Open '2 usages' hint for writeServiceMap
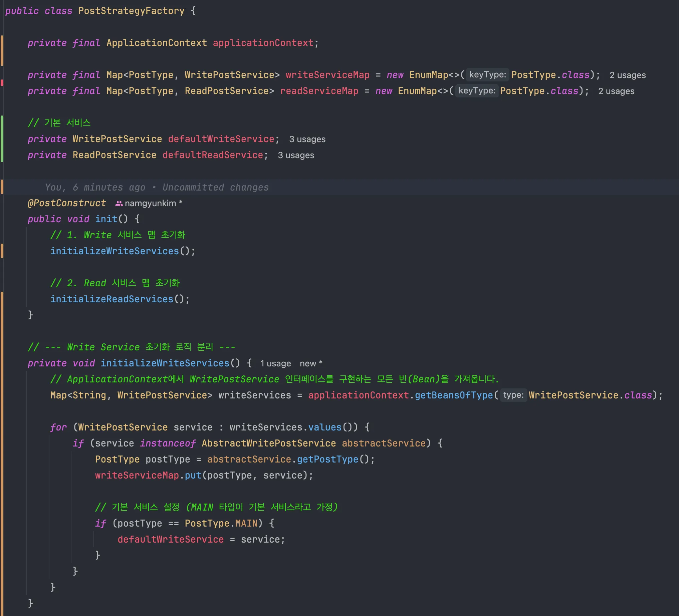This screenshot has width=679, height=616. pos(628,75)
